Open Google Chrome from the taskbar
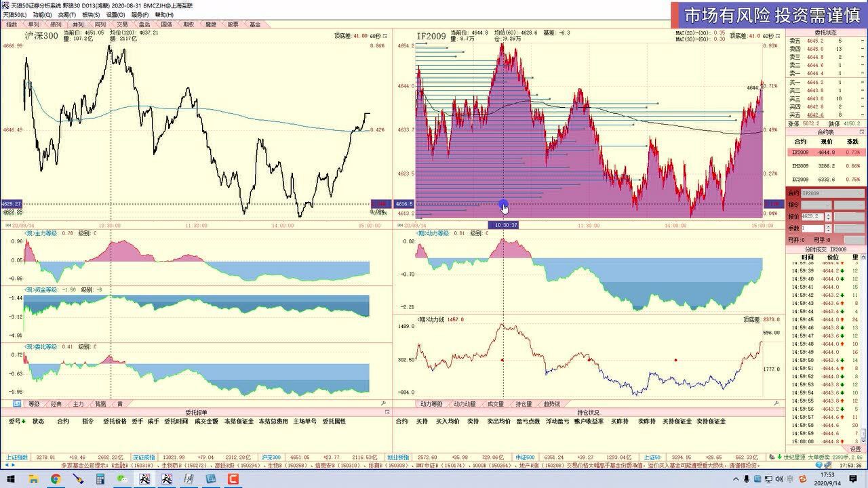 (x=56, y=479)
